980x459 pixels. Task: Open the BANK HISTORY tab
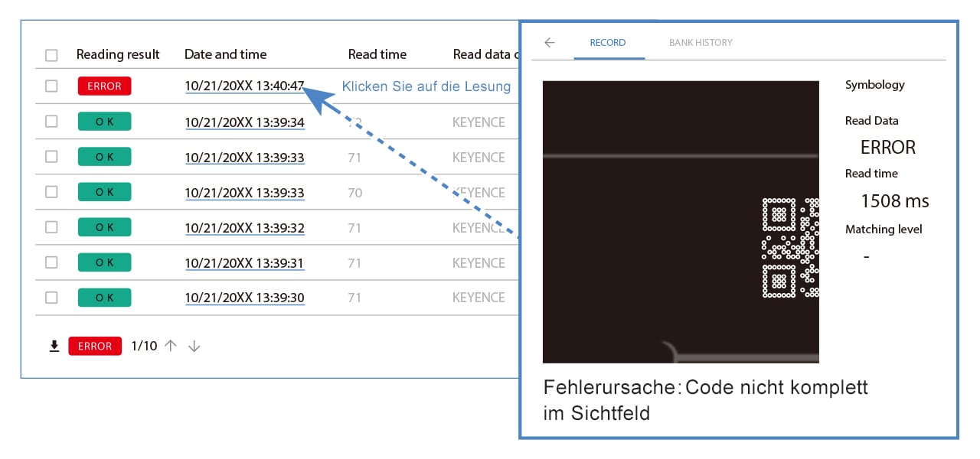tap(701, 43)
